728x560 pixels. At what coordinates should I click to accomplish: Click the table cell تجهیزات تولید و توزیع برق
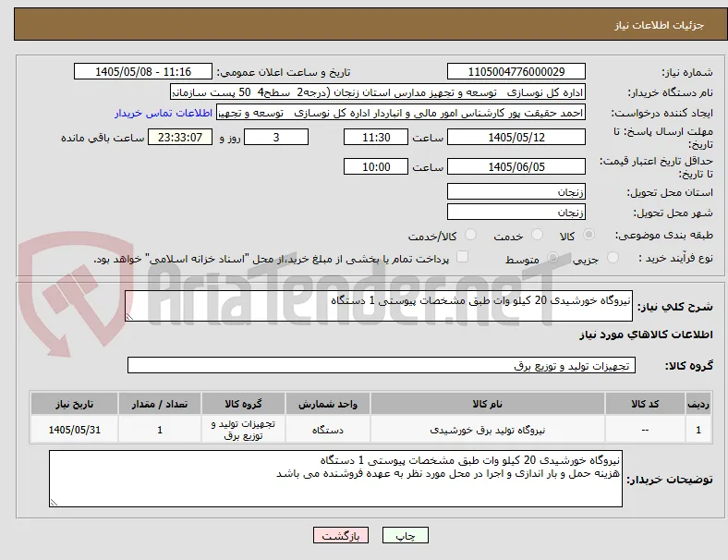click(x=243, y=430)
